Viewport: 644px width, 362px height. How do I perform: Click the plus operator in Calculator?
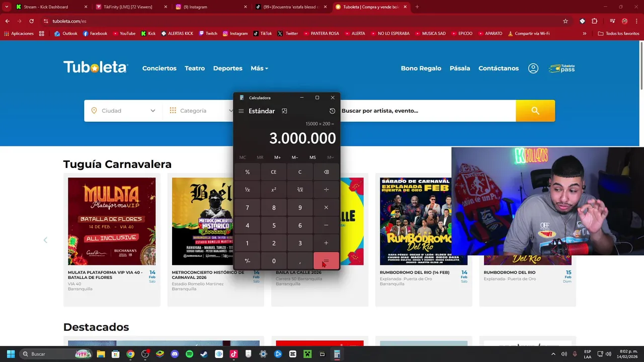[x=326, y=243]
